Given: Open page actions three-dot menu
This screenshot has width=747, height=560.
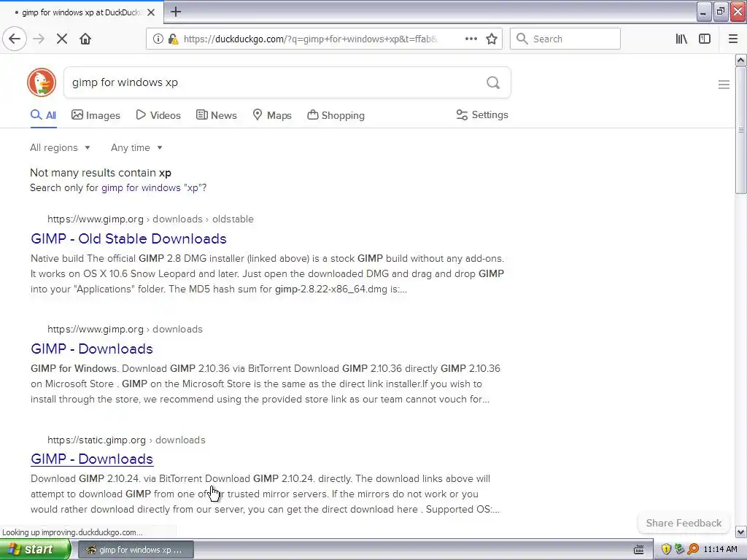Looking at the screenshot, I should [x=471, y=39].
